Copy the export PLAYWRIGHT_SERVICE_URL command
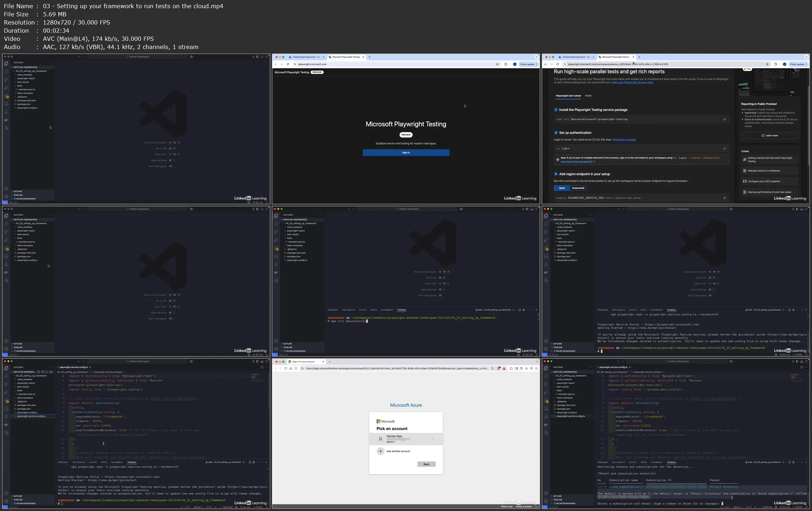 coord(724,198)
